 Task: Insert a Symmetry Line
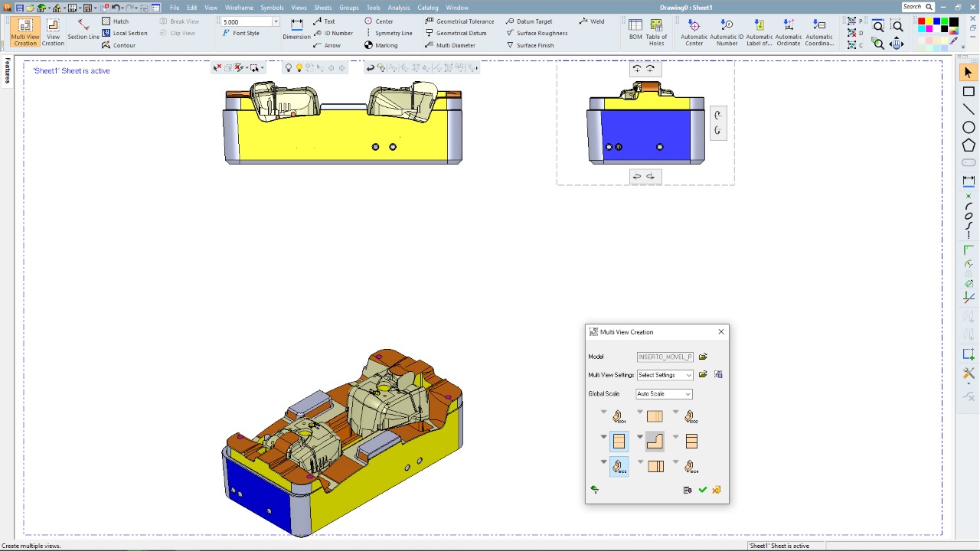click(x=388, y=33)
